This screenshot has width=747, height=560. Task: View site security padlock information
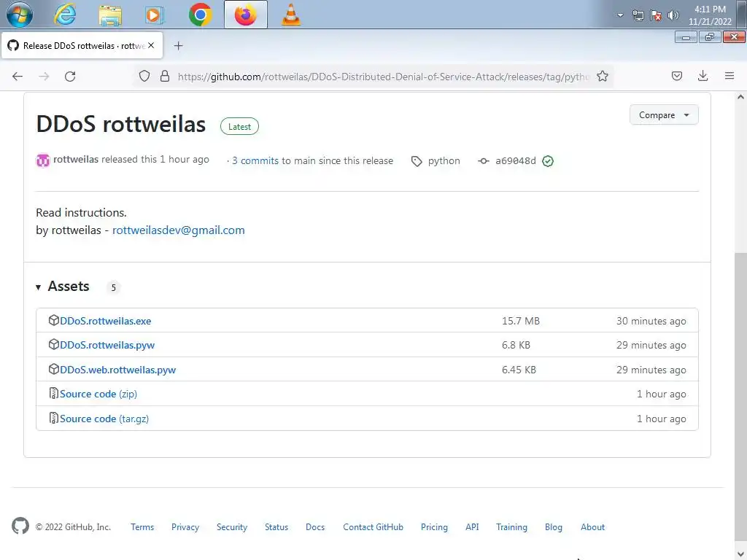click(165, 76)
